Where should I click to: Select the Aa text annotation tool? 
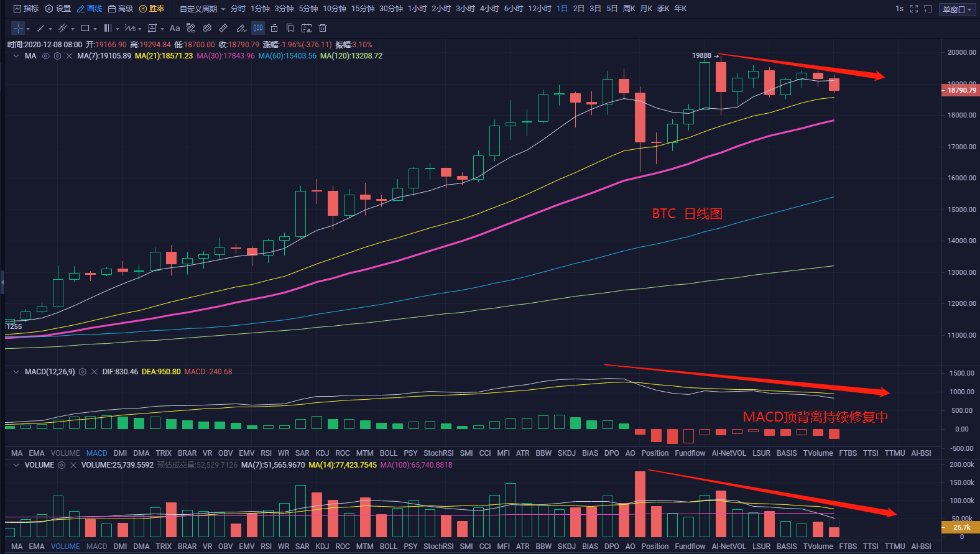(x=175, y=28)
